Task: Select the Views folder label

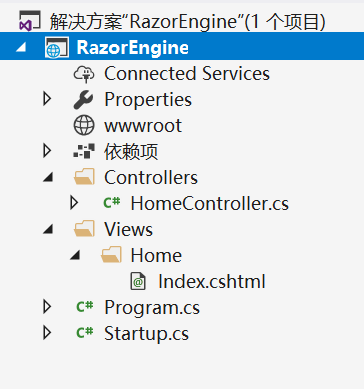Action: click(128, 229)
